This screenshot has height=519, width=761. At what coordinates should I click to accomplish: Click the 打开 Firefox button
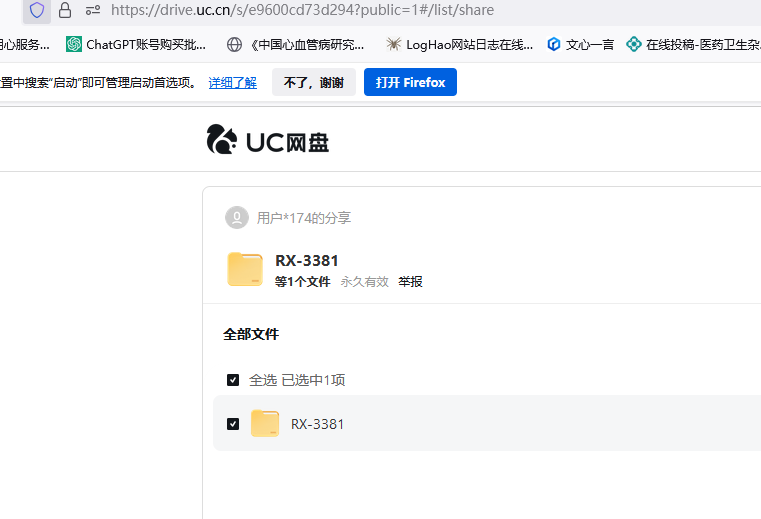410,82
